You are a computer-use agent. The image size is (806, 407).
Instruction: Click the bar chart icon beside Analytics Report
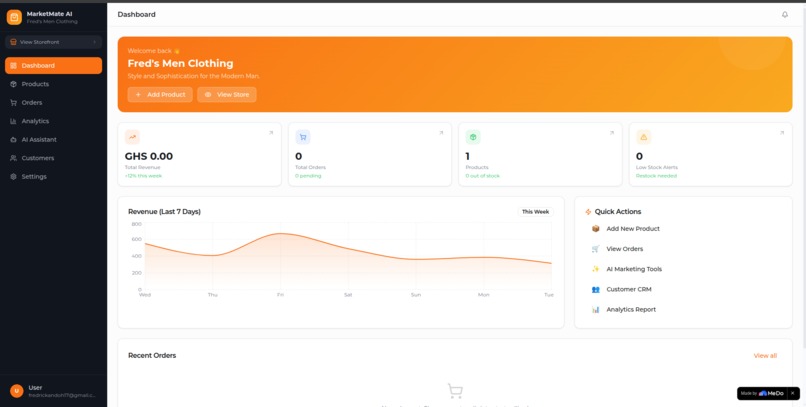pyautogui.click(x=595, y=309)
